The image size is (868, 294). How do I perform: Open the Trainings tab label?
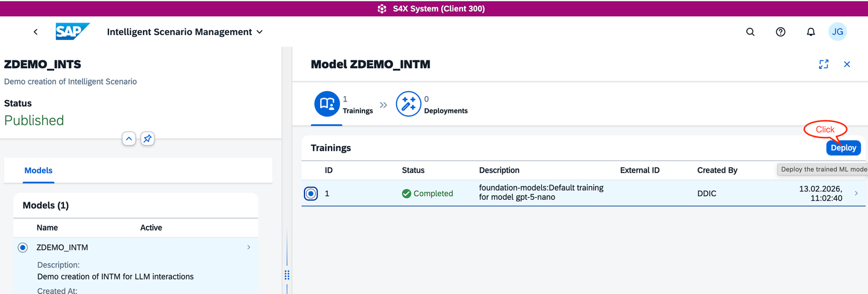coord(358,111)
